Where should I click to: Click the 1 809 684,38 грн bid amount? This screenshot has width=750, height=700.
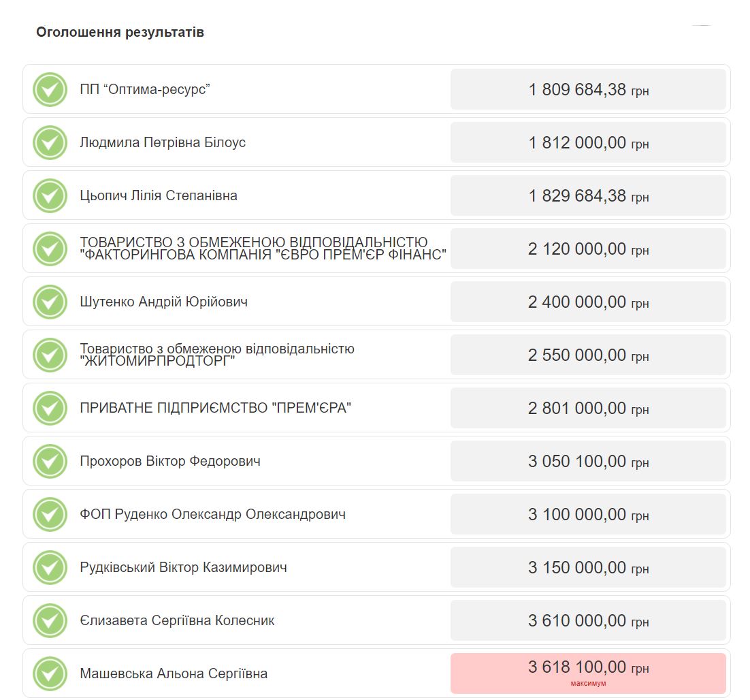tap(588, 89)
